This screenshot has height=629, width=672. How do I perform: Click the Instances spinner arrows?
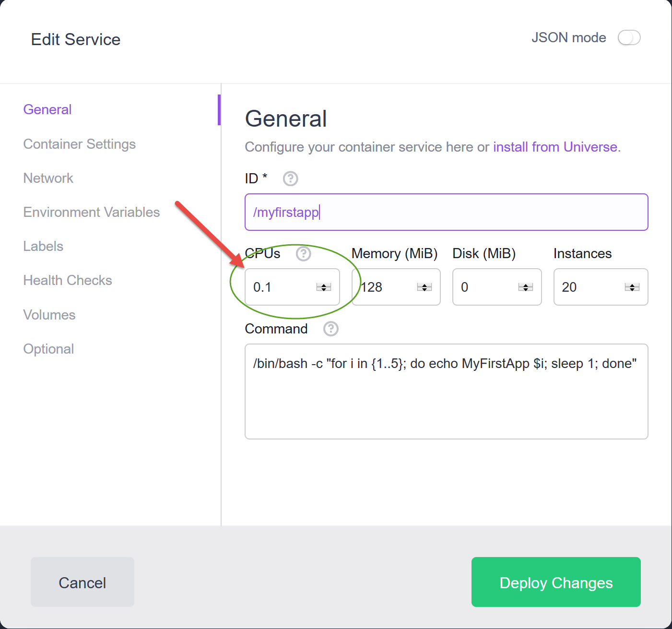[x=632, y=287]
